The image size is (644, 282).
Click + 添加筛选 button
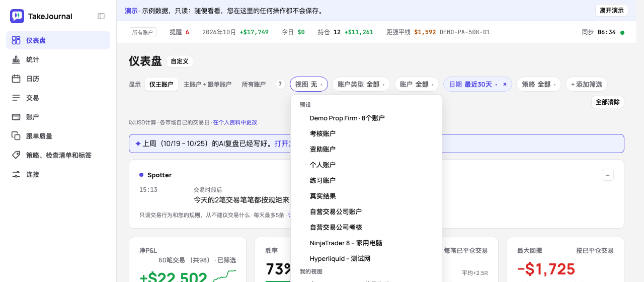tap(587, 85)
